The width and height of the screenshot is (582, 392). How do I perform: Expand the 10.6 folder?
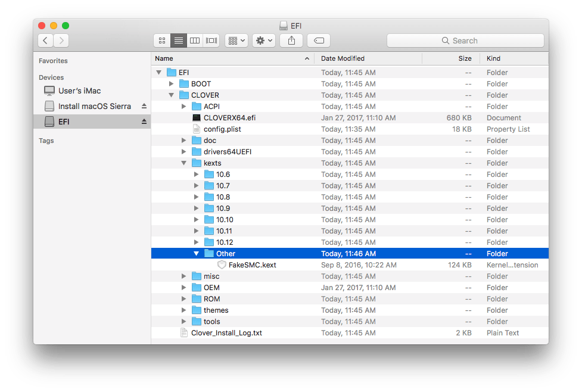click(197, 175)
